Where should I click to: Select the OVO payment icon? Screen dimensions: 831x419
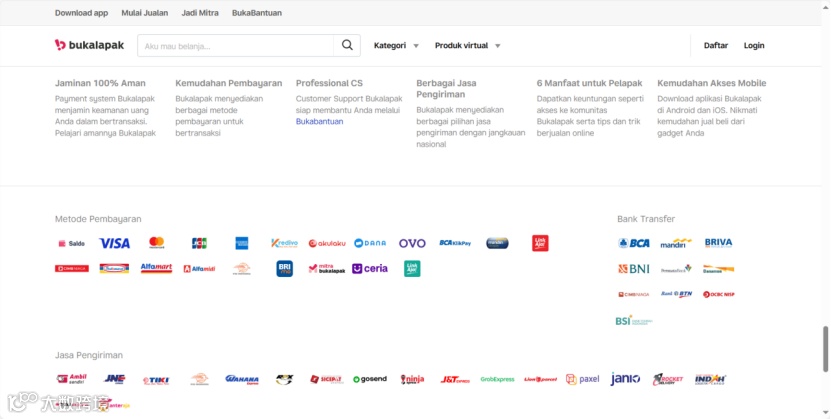[x=412, y=243]
